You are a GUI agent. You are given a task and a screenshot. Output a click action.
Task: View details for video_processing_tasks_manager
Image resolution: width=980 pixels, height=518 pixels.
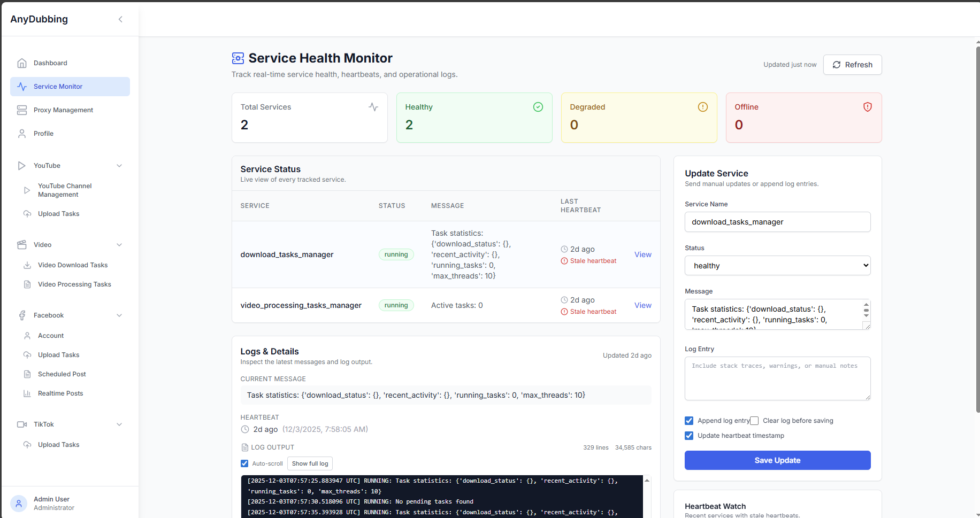642,305
